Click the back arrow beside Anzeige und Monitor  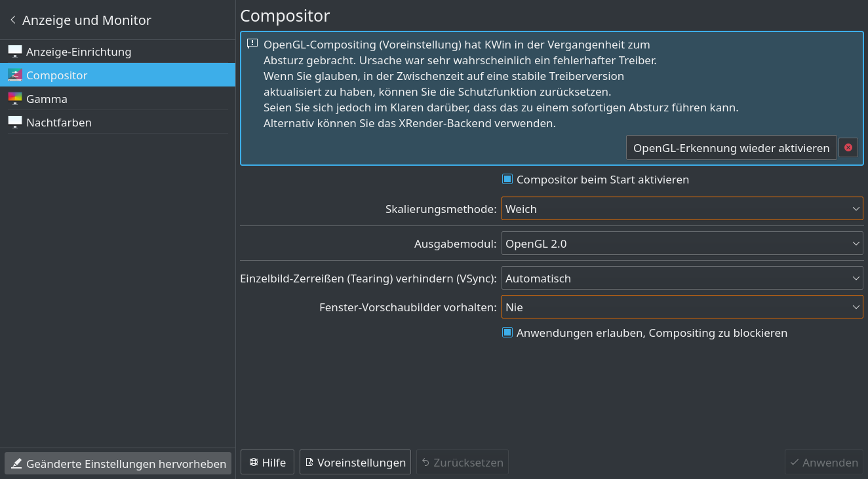tap(12, 20)
